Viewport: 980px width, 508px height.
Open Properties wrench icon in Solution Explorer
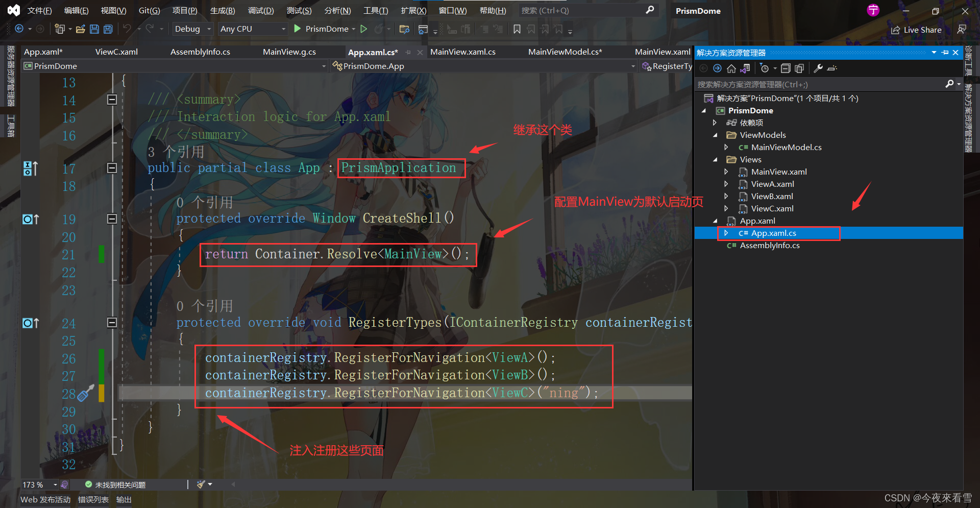[818, 68]
